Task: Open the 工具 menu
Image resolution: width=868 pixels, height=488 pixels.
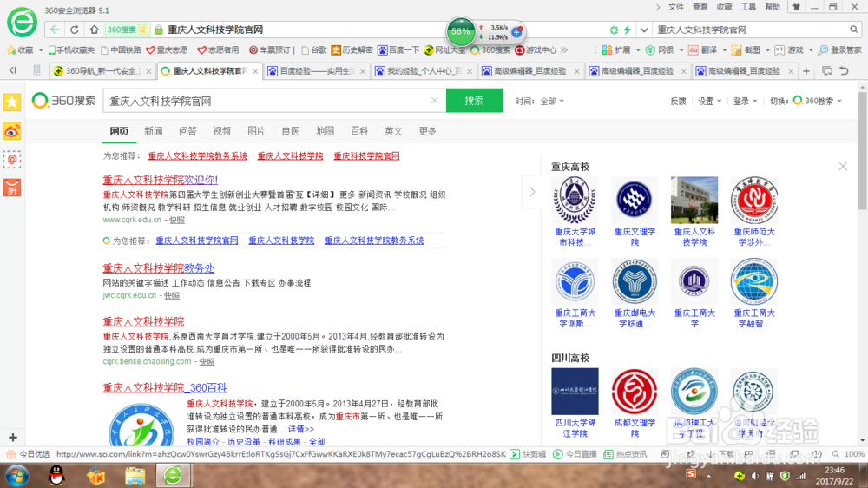Action: [748, 7]
